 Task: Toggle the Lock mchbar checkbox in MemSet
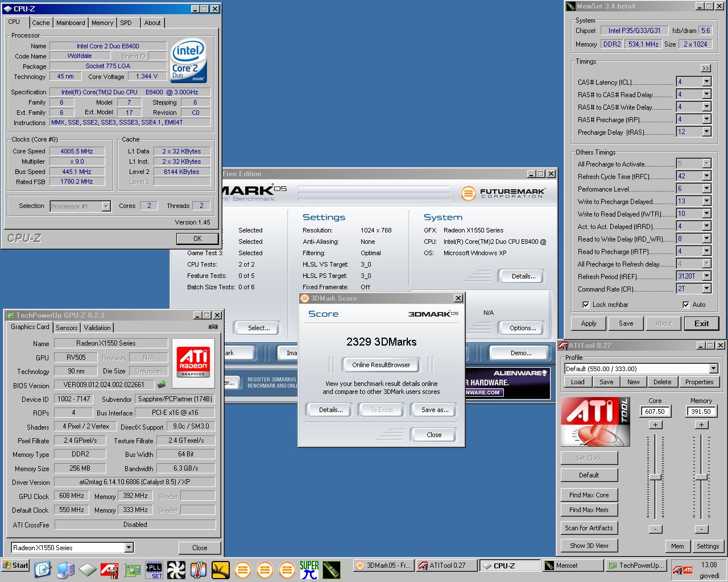click(x=586, y=305)
